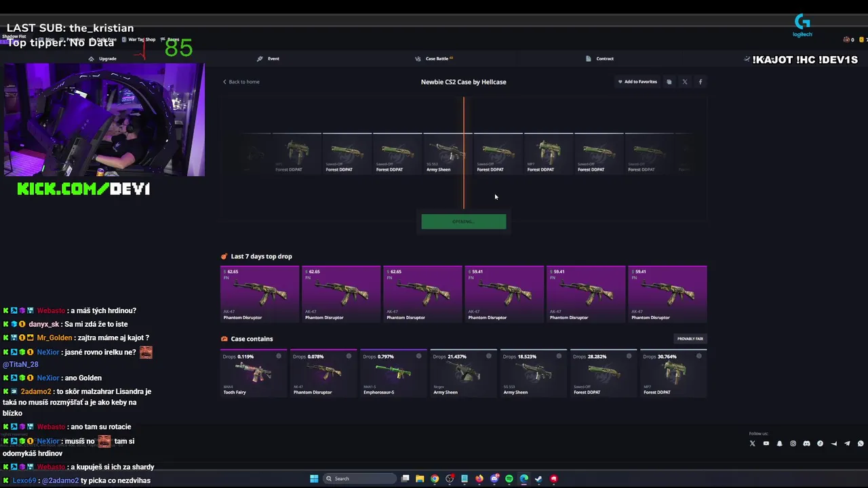This screenshot has height=488, width=868.
Task: Click the @TitaN_28 mention in chat
Action: (20, 365)
